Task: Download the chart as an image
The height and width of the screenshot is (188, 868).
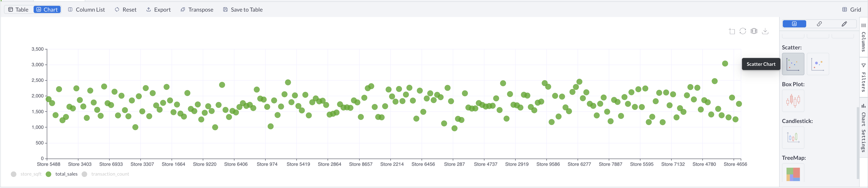Action: (x=766, y=31)
